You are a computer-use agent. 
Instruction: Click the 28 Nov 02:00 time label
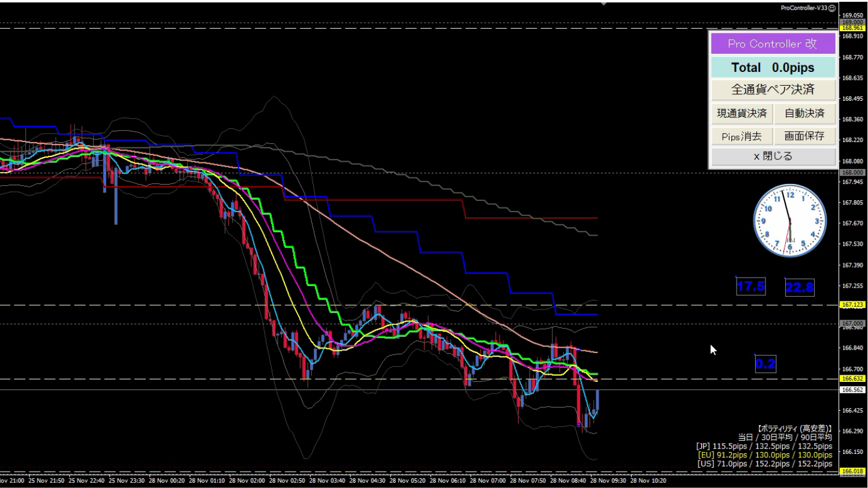247,480
